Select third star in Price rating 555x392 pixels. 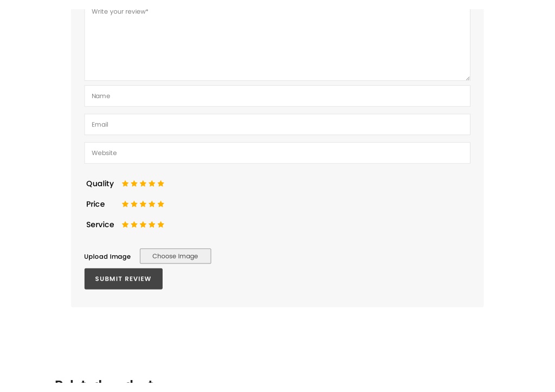tap(143, 204)
